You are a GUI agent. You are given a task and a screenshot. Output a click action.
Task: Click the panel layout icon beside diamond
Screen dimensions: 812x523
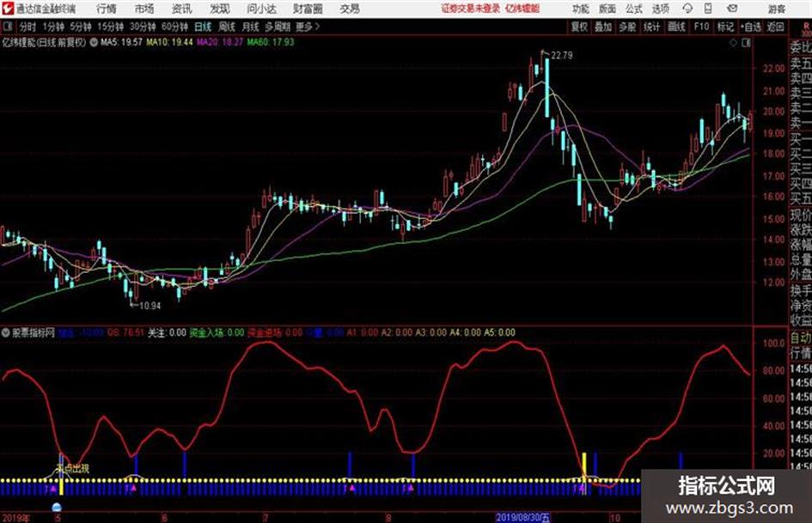pos(746,43)
